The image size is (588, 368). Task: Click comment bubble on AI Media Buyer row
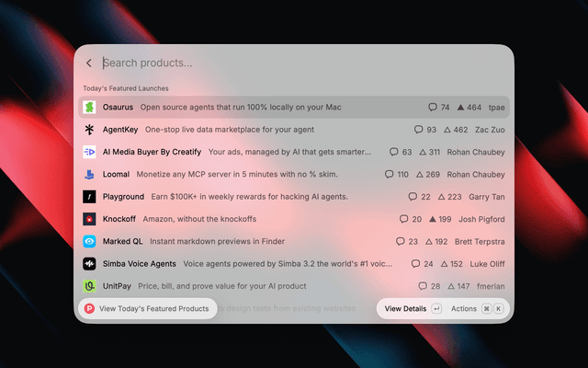tap(393, 152)
